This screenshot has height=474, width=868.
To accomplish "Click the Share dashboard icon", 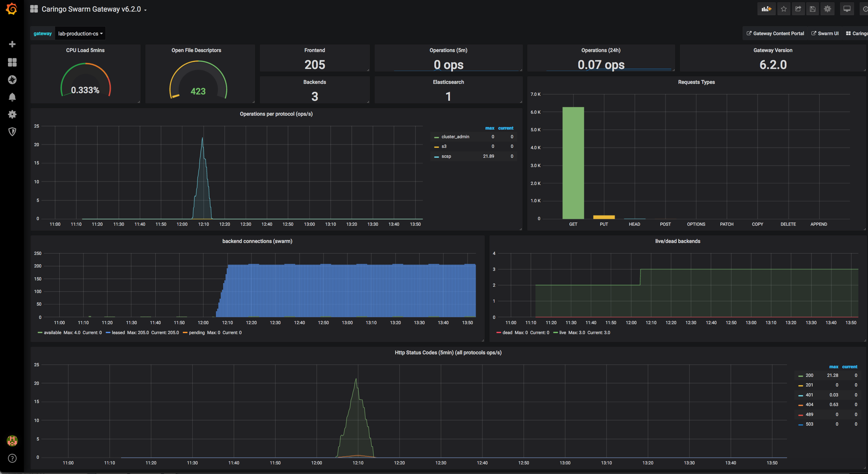I will click(x=798, y=9).
